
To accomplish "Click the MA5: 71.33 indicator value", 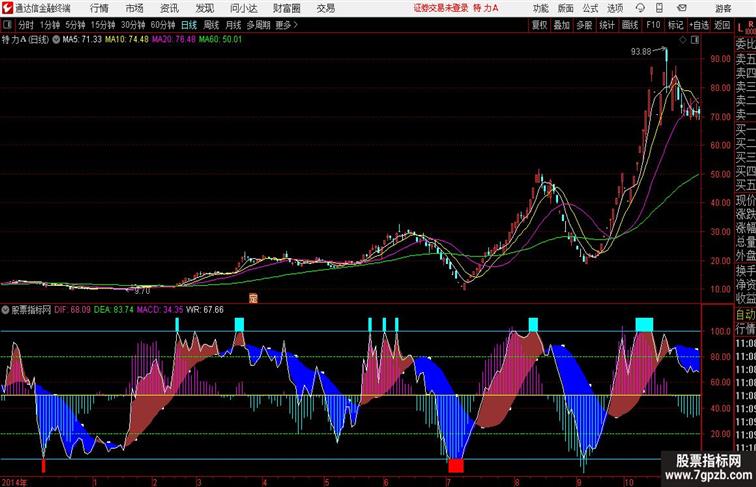I will 82,39.
